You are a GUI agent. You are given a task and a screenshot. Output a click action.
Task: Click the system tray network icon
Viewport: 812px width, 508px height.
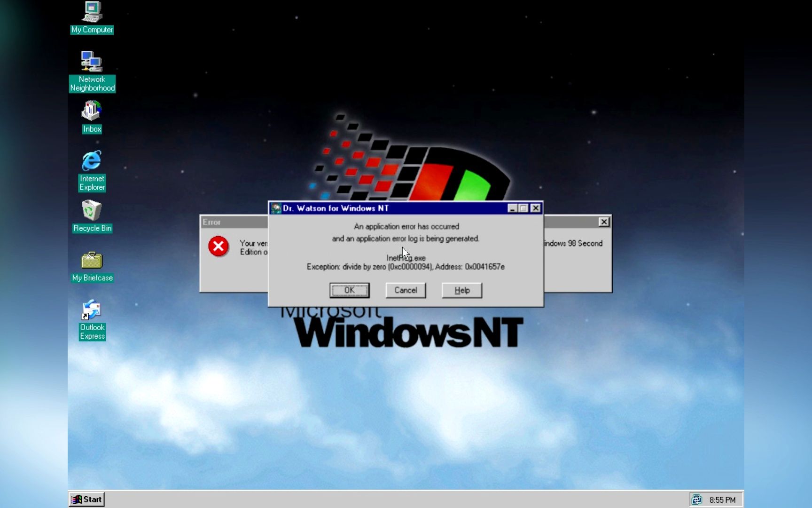tap(697, 500)
